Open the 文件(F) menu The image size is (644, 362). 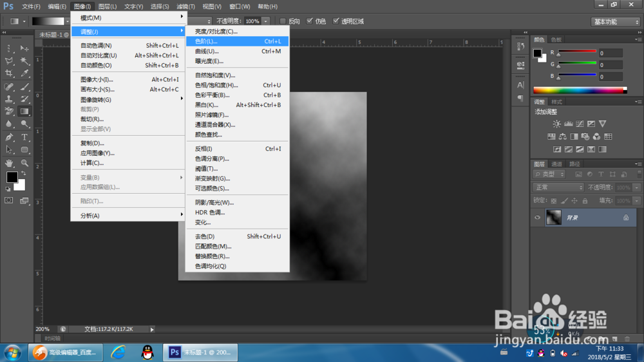[x=31, y=6]
